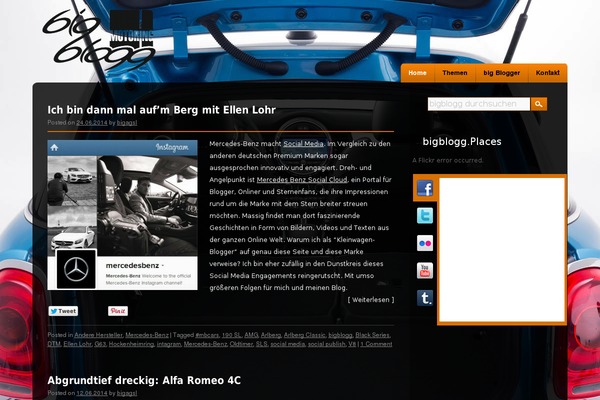Open the social publish tag link
Viewport: 600px width, 400px height.
pyautogui.click(x=327, y=344)
